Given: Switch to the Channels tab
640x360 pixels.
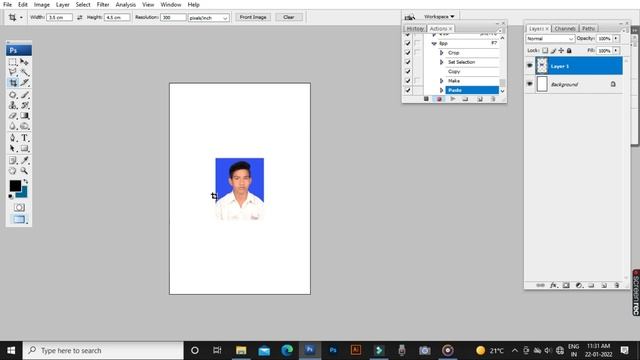Looking at the screenshot, I should (565, 29).
